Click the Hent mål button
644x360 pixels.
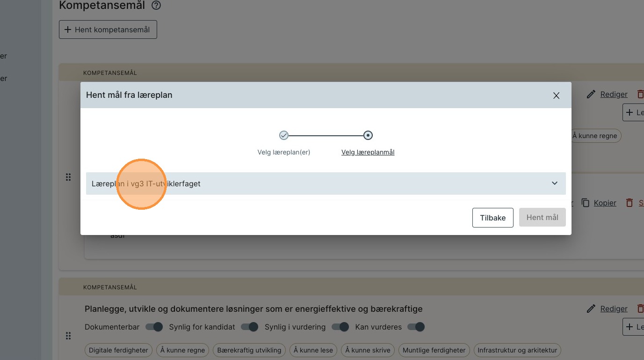pyautogui.click(x=542, y=218)
